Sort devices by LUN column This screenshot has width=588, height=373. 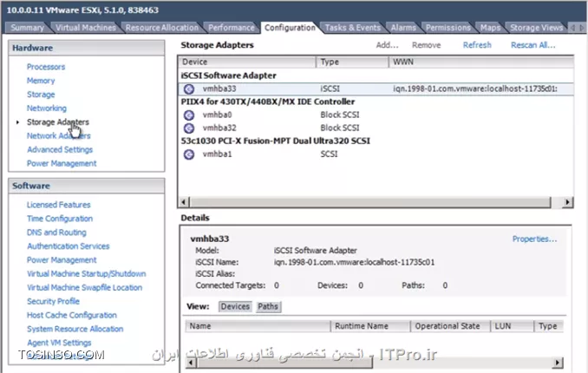513,326
